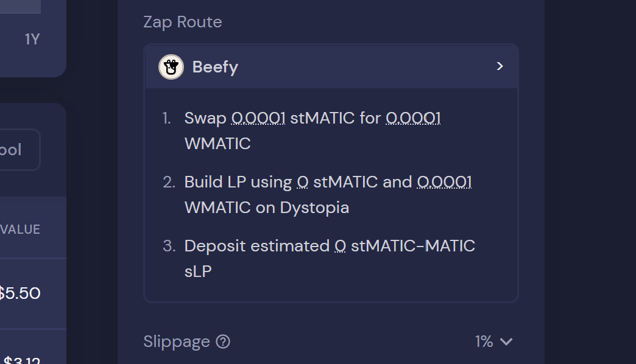Select the 1Y time range tab

[32, 40]
